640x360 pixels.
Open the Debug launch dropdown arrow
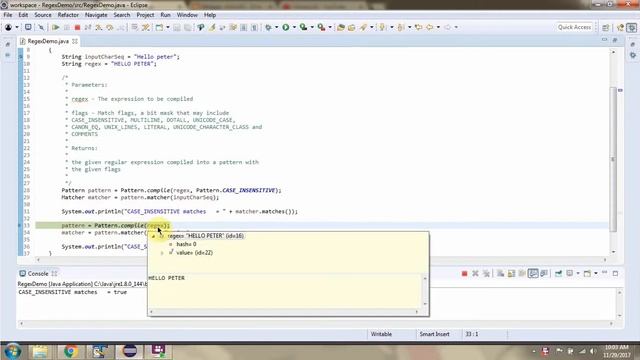[276, 27]
